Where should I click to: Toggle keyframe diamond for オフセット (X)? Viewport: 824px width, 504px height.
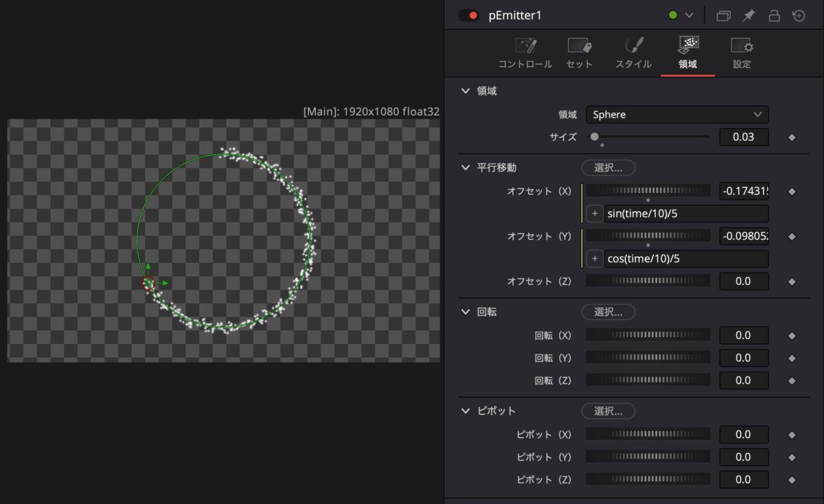point(792,192)
